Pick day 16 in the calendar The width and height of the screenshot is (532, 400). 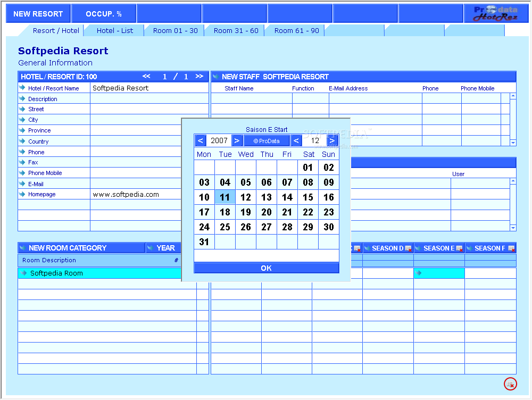(328, 197)
